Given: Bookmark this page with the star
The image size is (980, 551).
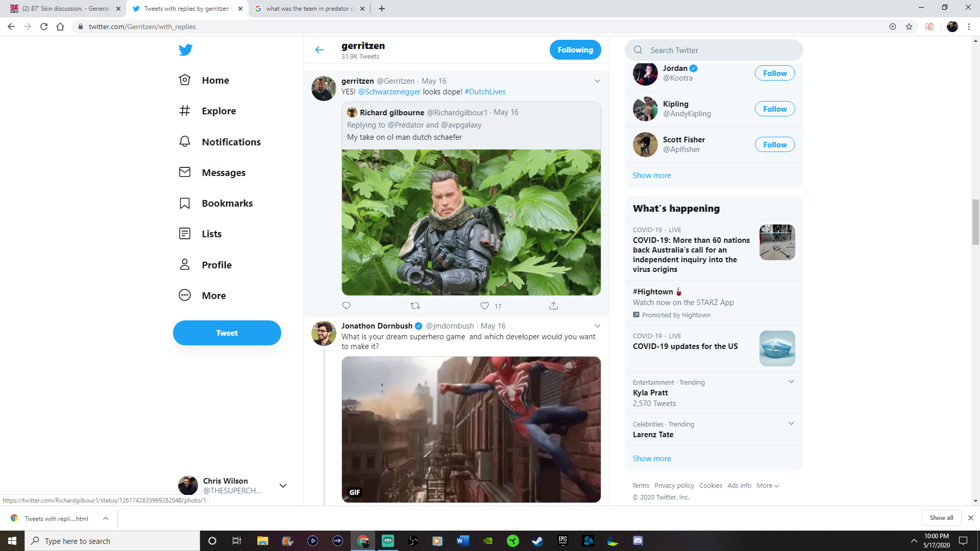Looking at the screenshot, I should coord(909,27).
